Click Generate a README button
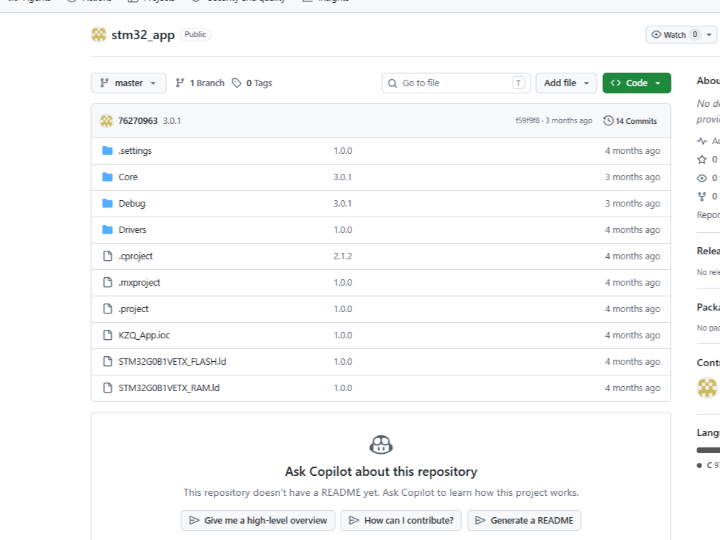This screenshot has height=540, width=720. (524, 520)
